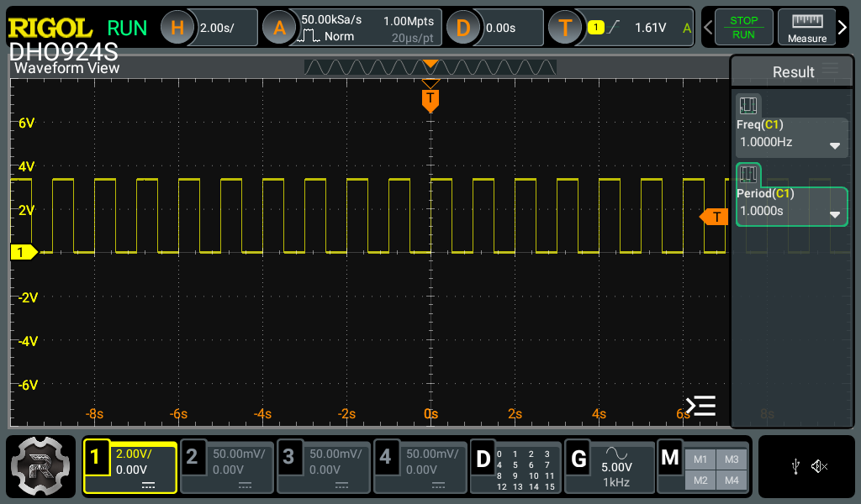This screenshot has height=504, width=861.
Task: Toggle math channel M2
Action: [x=700, y=480]
